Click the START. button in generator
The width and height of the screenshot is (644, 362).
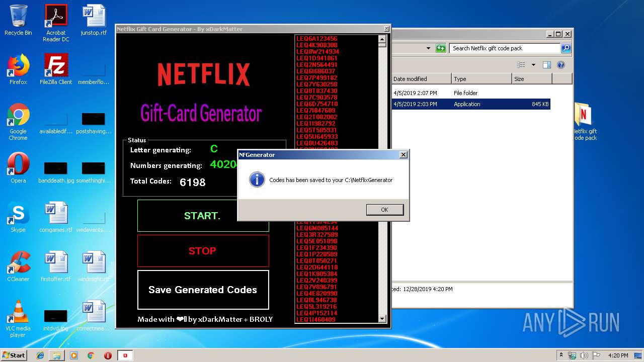(203, 216)
